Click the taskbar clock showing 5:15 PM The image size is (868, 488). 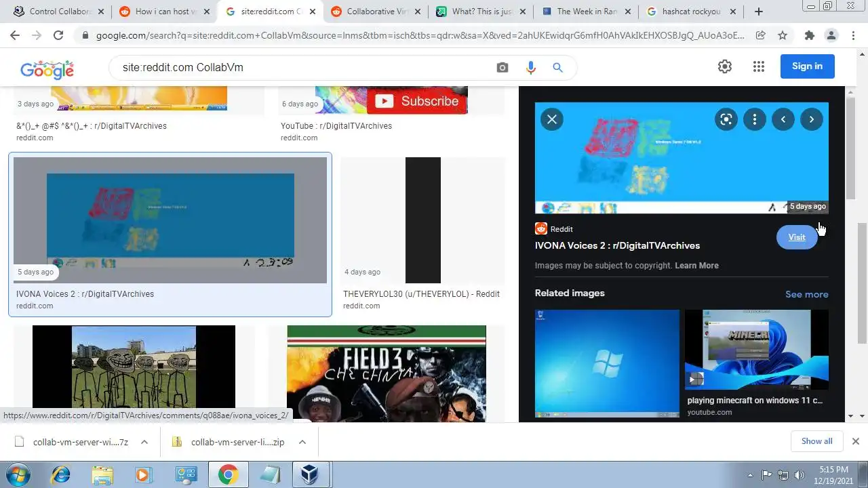833,474
